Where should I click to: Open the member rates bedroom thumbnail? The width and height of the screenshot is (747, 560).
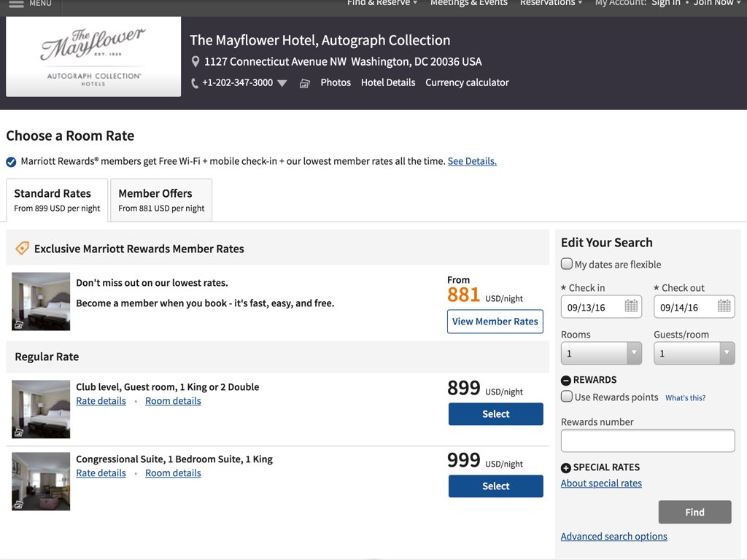(41, 301)
